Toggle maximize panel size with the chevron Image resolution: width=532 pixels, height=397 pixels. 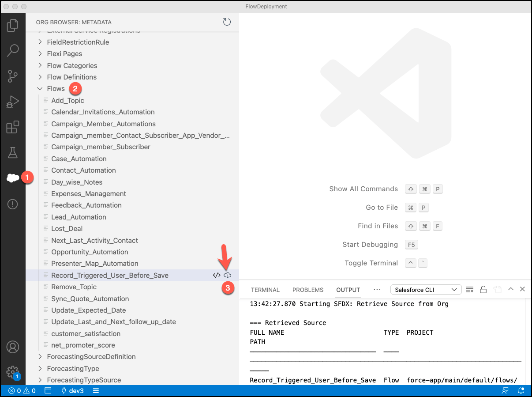point(511,289)
